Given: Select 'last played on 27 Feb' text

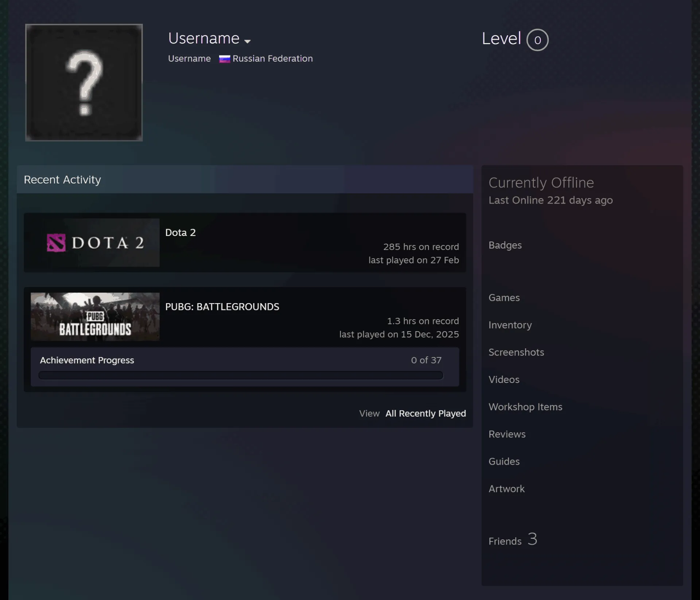Looking at the screenshot, I should [x=413, y=260].
